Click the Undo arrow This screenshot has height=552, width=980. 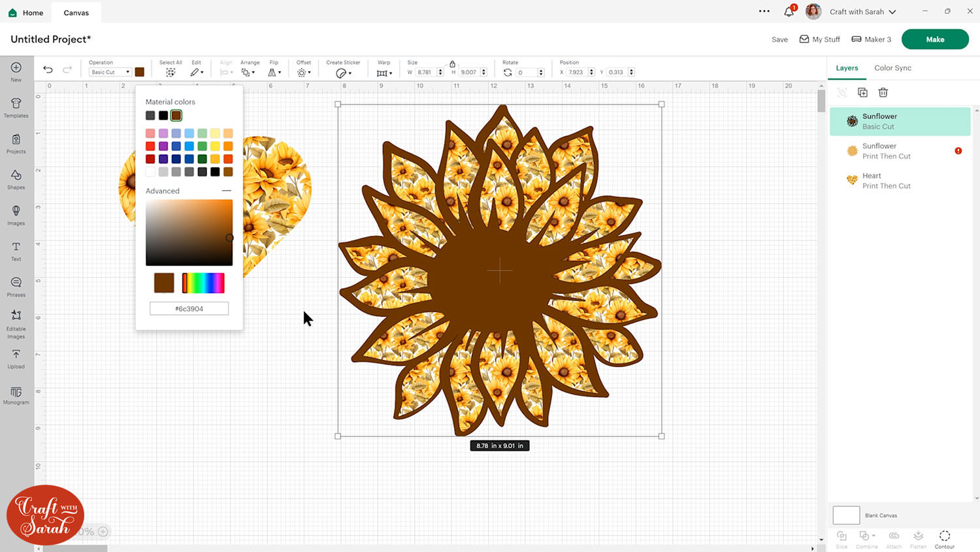pyautogui.click(x=48, y=70)
